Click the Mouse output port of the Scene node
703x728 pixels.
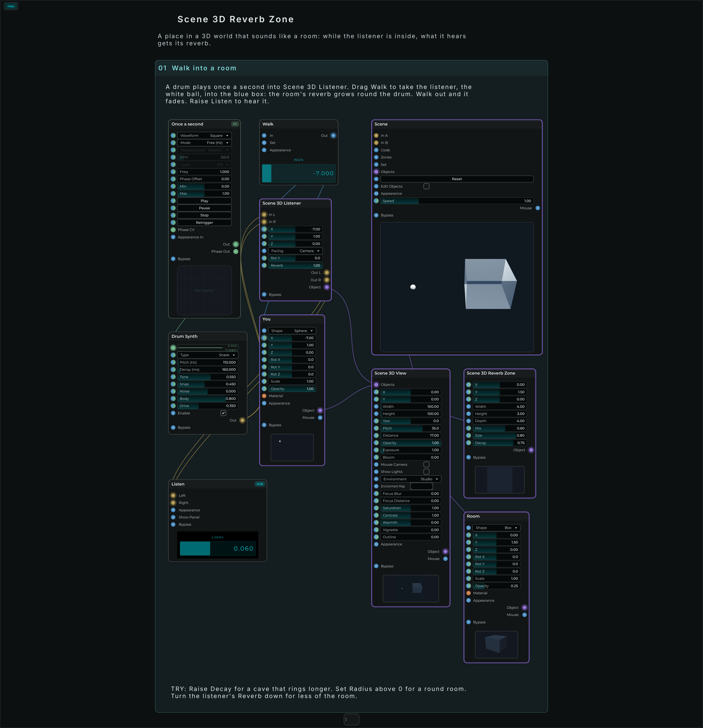[538, 208]
